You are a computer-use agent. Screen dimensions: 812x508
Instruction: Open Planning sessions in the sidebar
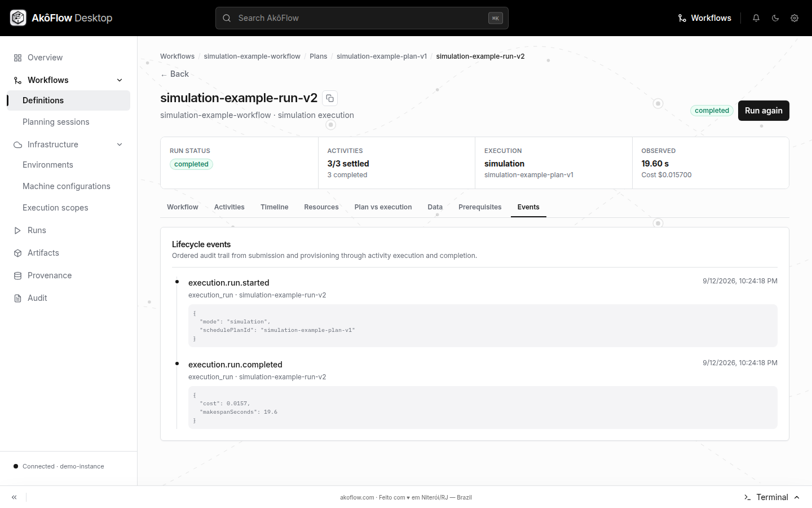69,122
